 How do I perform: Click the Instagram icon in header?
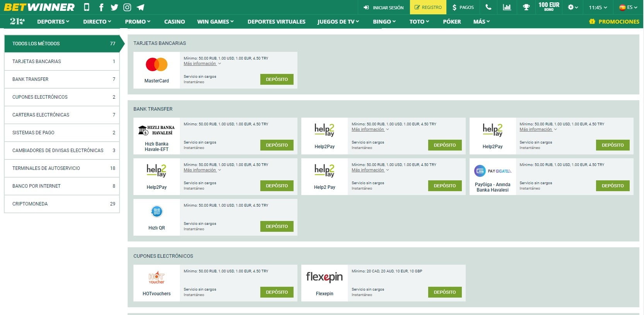127,7
